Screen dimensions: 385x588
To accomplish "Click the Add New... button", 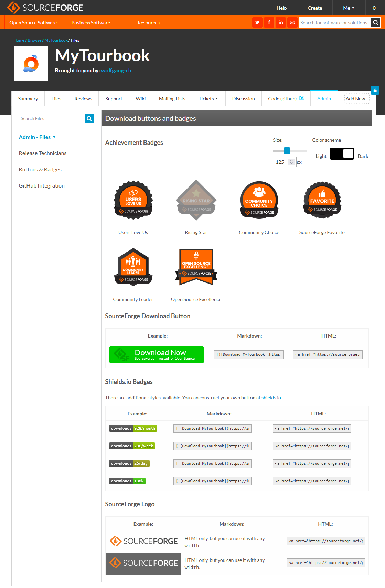I will 357,99.
